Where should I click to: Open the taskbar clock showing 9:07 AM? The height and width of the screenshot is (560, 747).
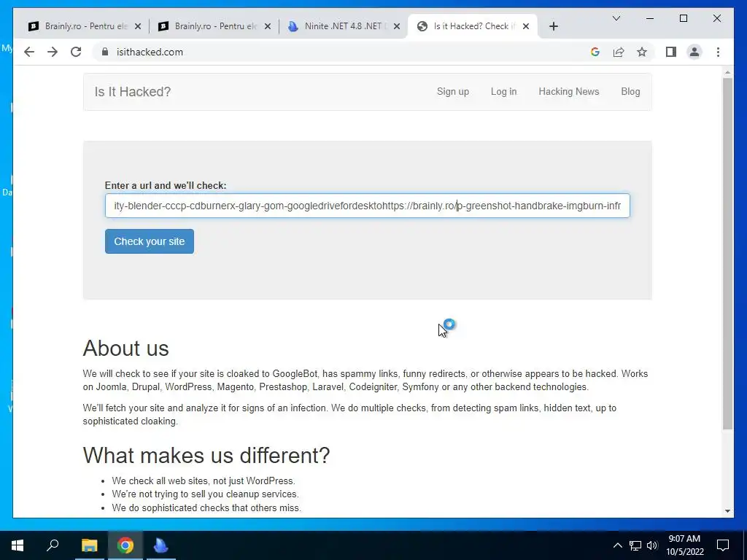pos(684,545)
